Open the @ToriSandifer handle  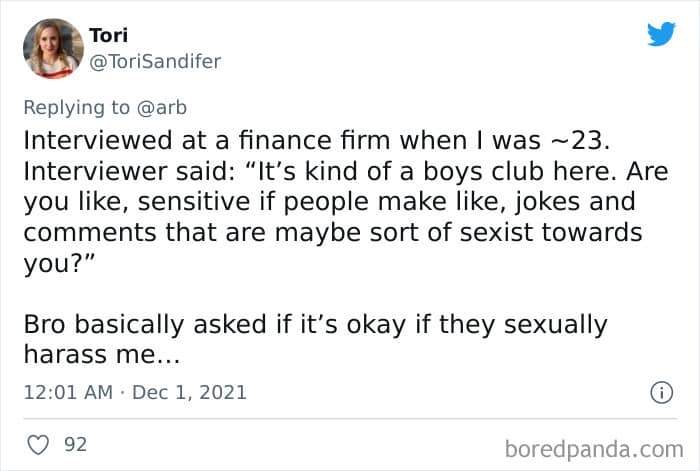point(155,61)
